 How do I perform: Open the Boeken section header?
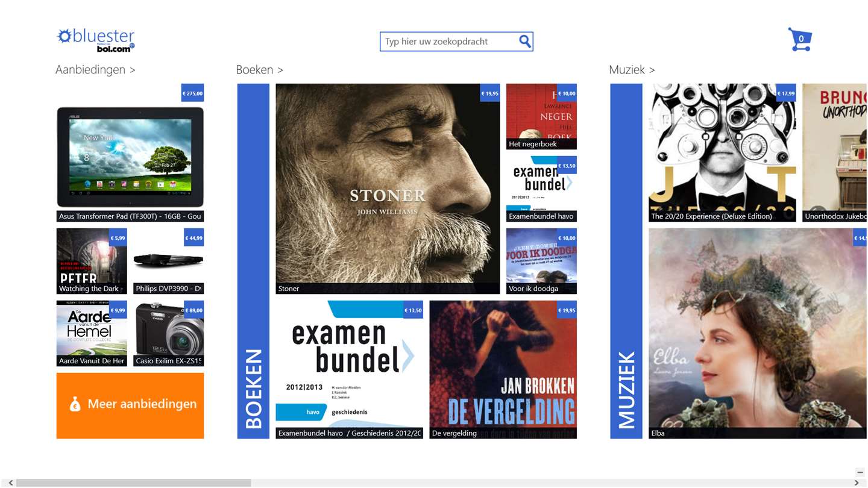coord(260,69)
